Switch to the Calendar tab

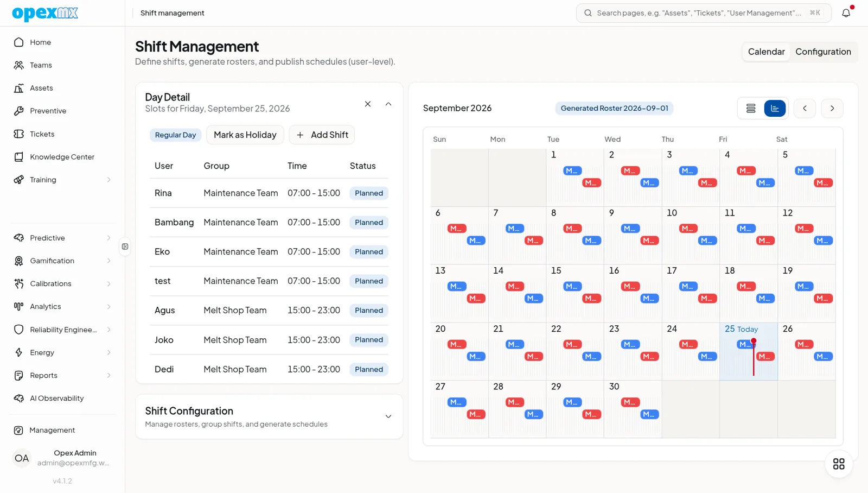point(766,52)
